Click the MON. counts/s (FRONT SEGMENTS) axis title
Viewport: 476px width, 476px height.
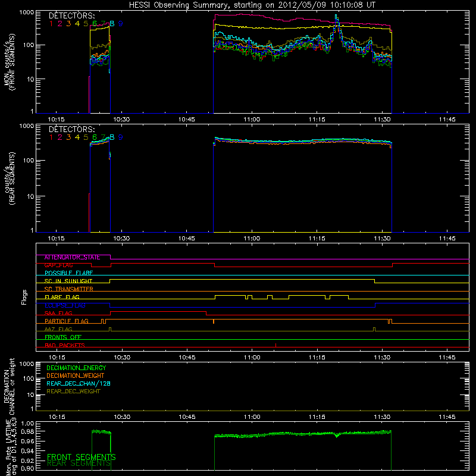pyautogui.click(x=9, y=62)
